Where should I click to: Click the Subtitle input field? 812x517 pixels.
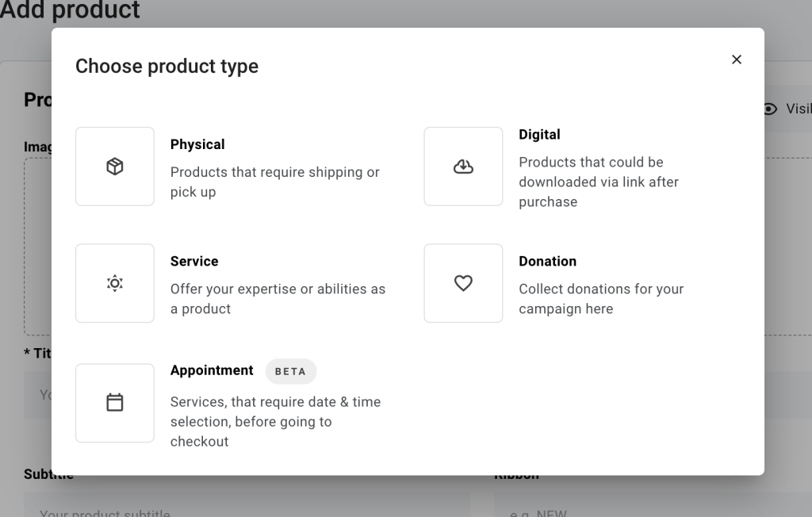(x=238, y=511)
